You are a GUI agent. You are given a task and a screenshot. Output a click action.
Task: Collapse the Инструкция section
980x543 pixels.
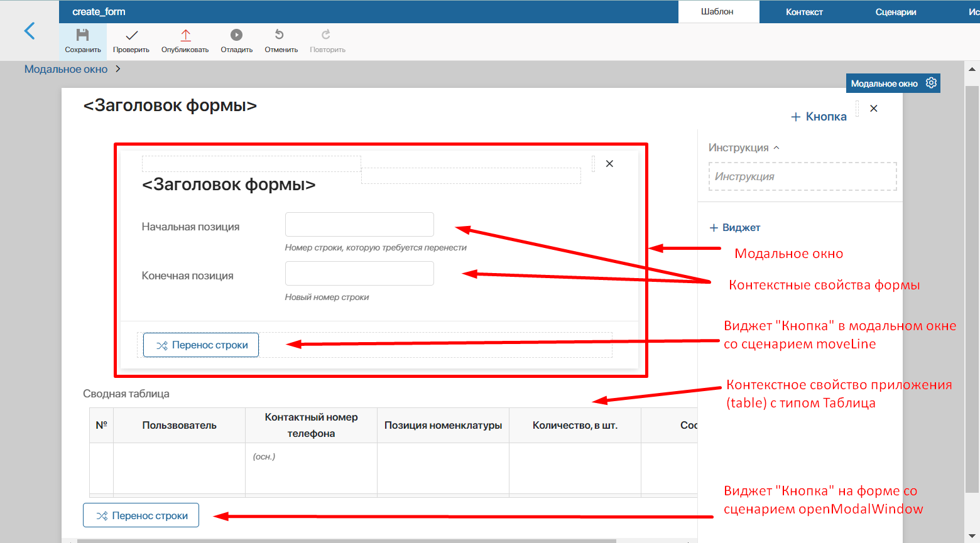[x=776, y=148]
